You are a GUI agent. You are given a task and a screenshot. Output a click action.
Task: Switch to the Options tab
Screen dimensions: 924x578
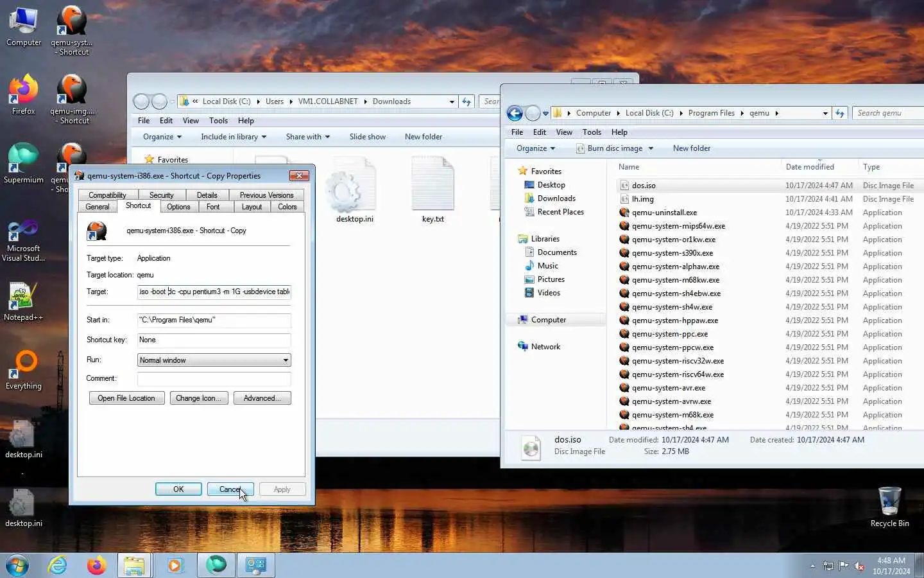pyautogui.click(x=178, y=206)
